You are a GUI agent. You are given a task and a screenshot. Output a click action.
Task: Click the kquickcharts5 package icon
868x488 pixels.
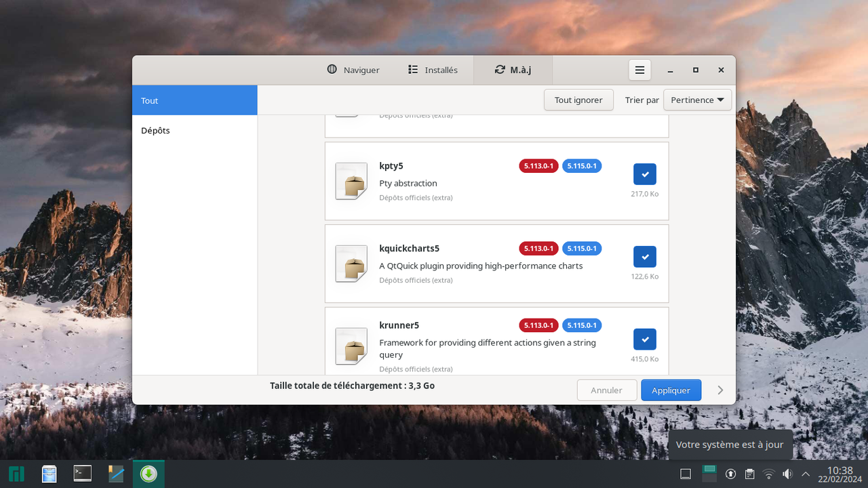pyautogui.click(x=351, y=264)
